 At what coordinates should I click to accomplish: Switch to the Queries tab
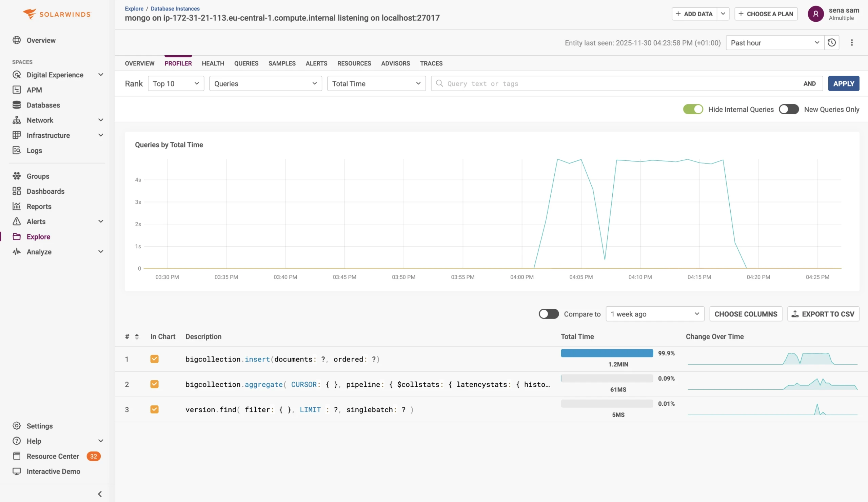(x=246, y=63)
